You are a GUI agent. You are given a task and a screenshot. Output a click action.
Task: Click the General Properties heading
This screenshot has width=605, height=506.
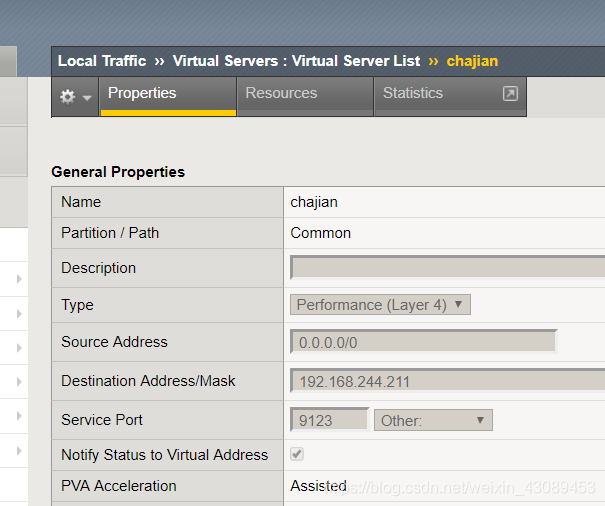tap(118, 172)
